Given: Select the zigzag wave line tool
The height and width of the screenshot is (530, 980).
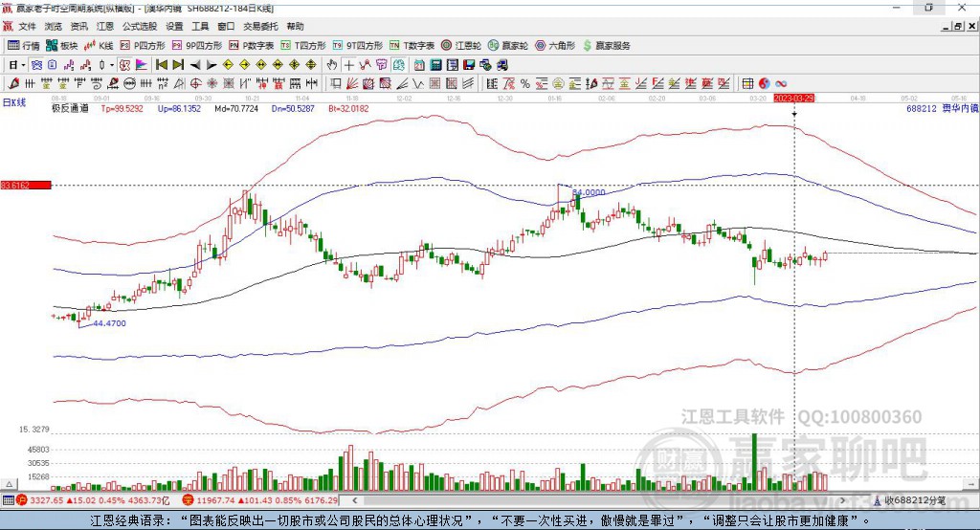Looking at the screenshot, I should pos(418,83).
